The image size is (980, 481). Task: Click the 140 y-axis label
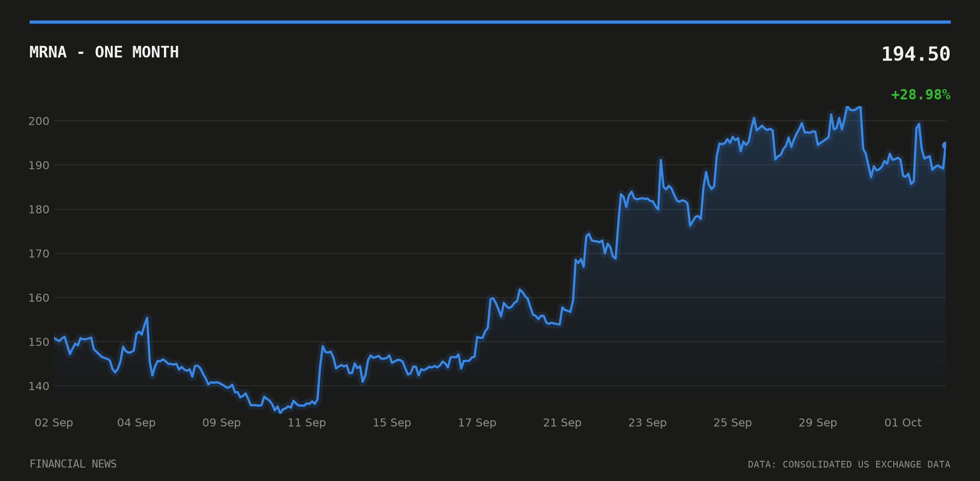(39, 386)
